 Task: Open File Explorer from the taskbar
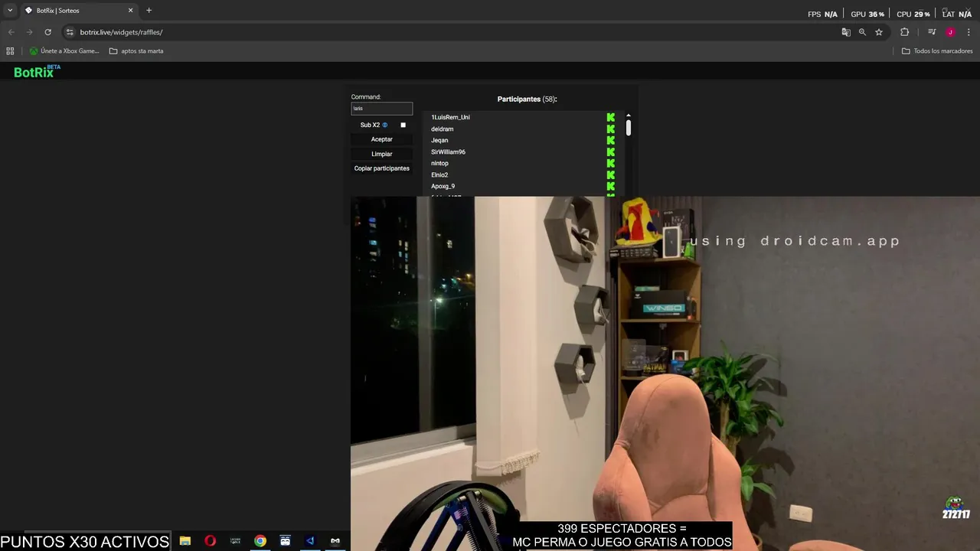(x=185, y=541)
